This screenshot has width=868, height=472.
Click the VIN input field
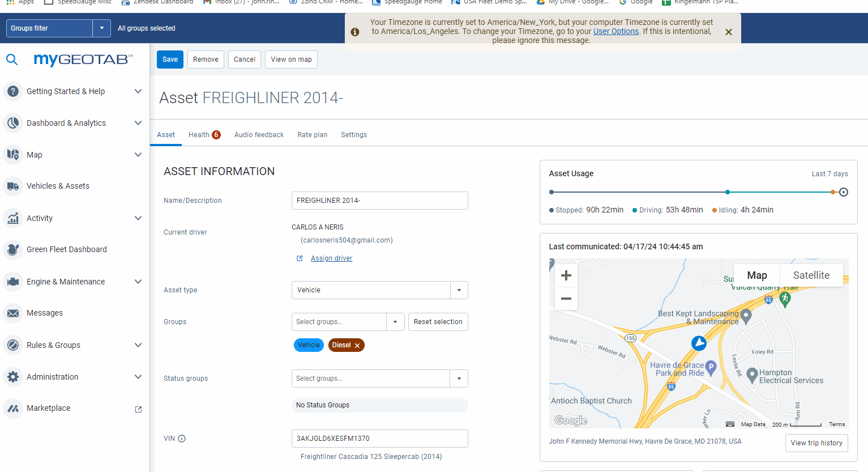pos(380,439)
